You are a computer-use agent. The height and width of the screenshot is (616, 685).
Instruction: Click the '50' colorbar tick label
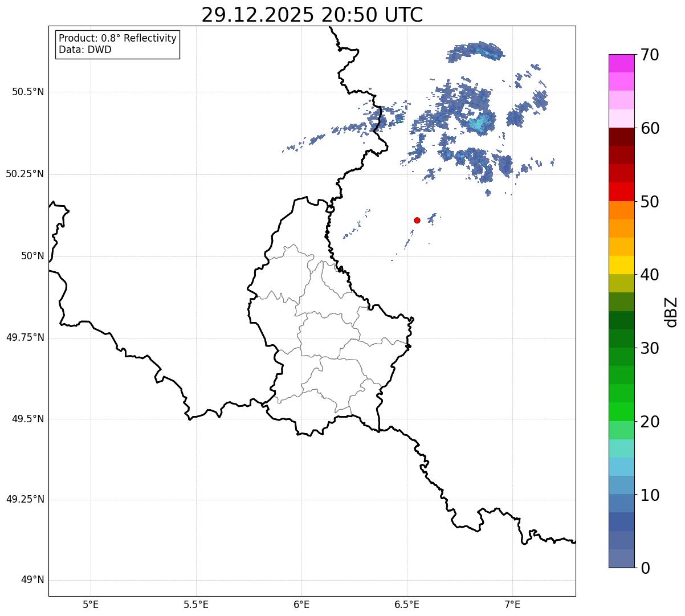click(x=650, y=202)
